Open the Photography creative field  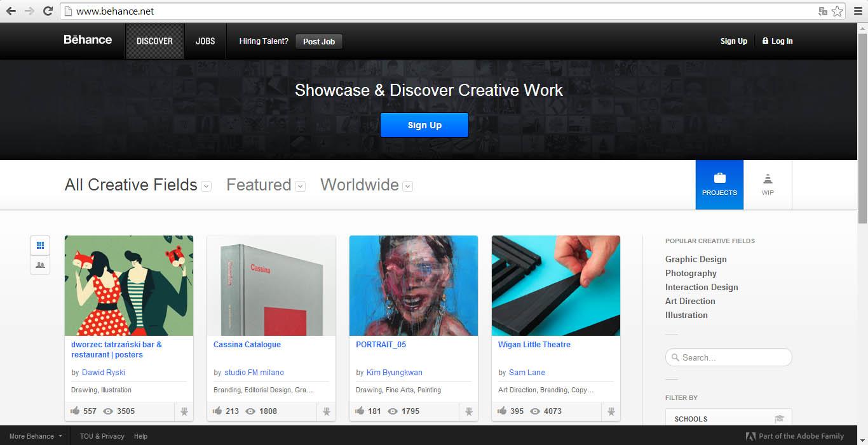[x=691, y=273]
